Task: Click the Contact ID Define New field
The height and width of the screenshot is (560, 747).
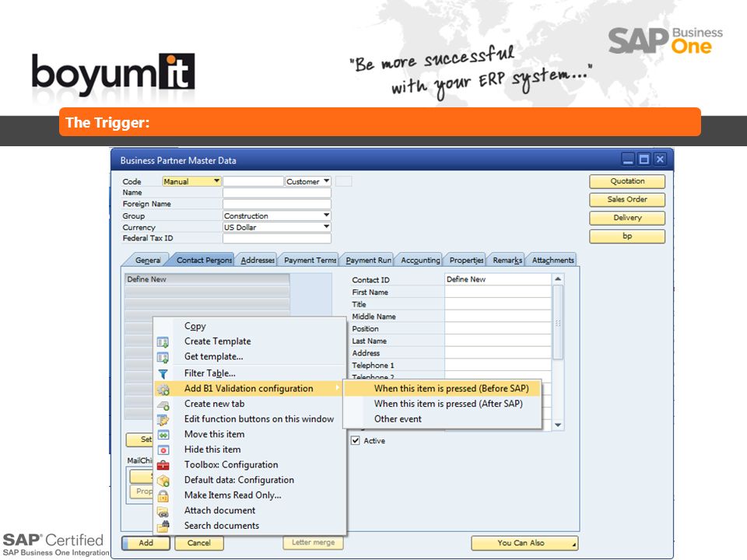Action: [498, 279]
